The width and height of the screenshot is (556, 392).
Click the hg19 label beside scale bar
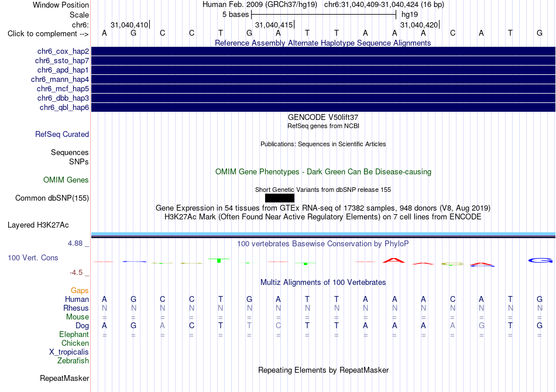point(410,15)
